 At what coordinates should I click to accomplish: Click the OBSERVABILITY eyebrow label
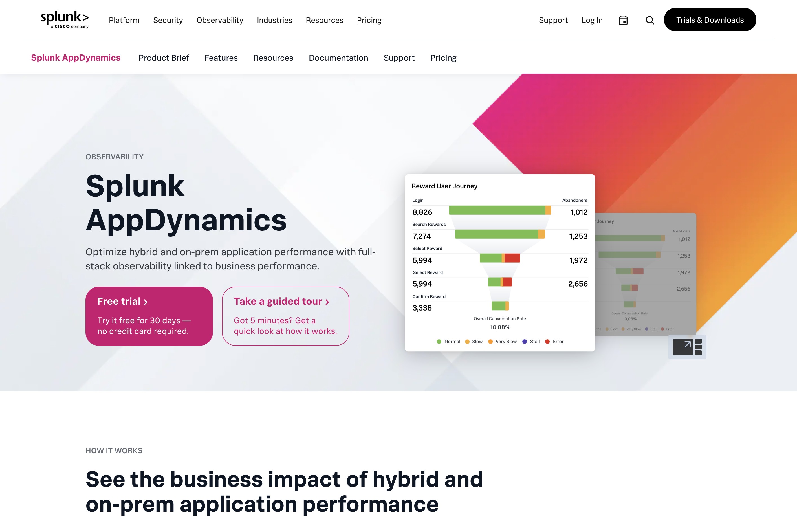115,157
